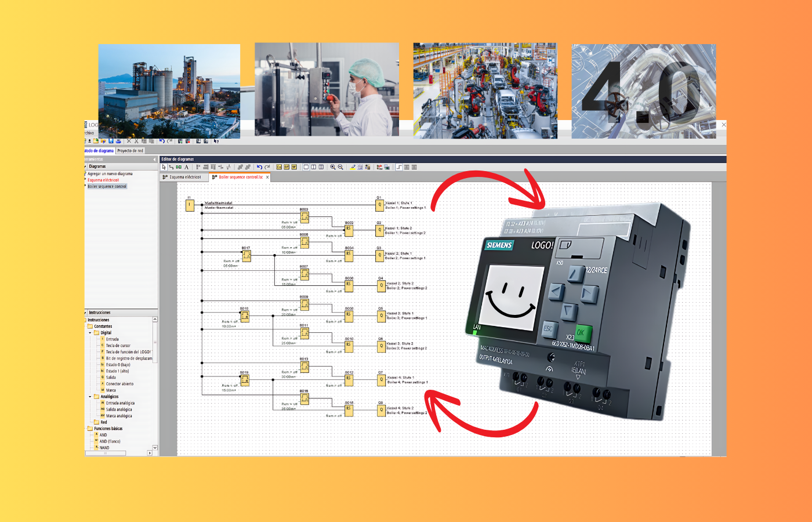
Task: Click the Cut scissors icon
Action: [x=136, y=141]
